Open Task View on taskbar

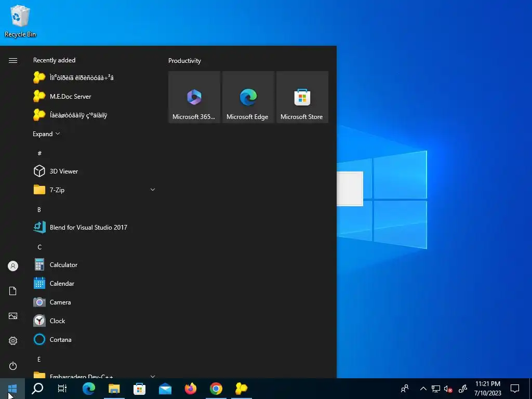(62, 389)
